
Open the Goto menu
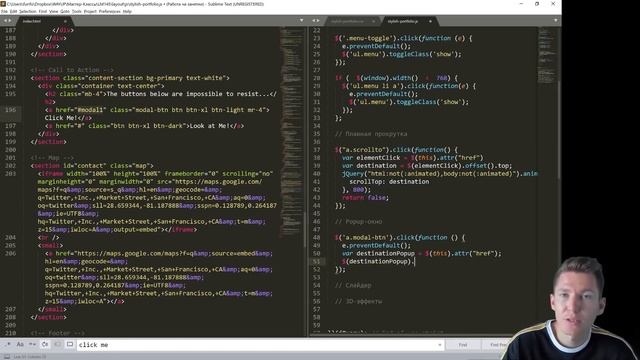click(65, 11)
